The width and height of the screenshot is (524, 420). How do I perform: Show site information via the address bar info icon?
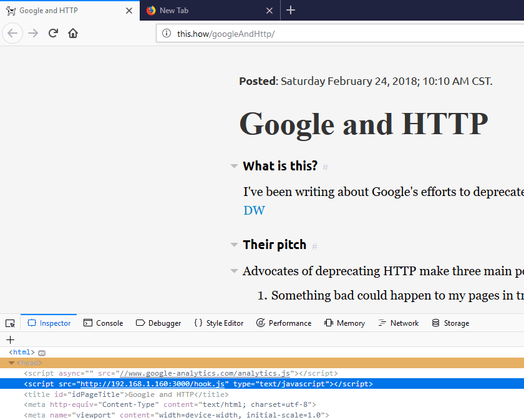[167, 34]
